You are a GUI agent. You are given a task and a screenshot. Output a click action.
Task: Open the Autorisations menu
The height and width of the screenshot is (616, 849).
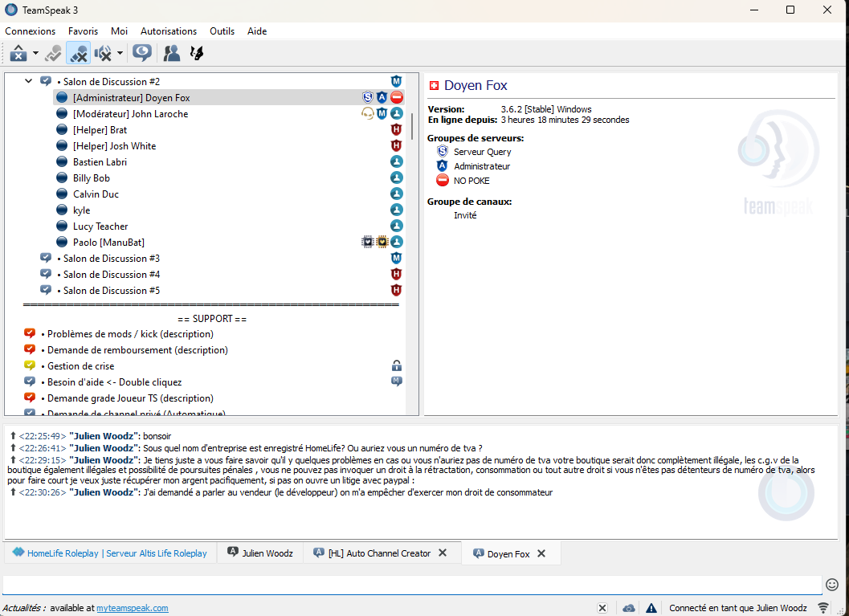[169, 31]
